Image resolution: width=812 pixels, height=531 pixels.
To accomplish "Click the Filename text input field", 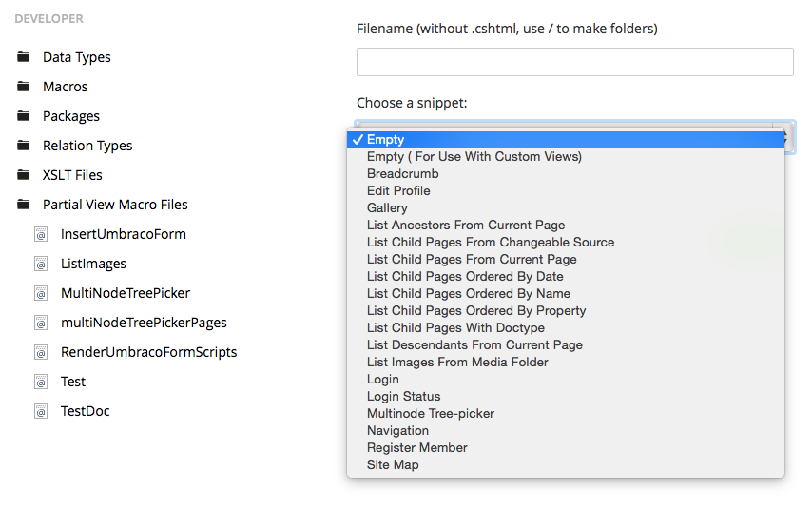I will 574,62.
